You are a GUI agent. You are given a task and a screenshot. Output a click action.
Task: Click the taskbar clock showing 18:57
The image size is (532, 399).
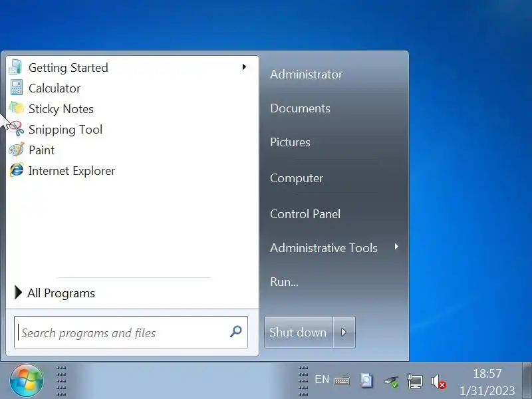(x=487, y=374)
